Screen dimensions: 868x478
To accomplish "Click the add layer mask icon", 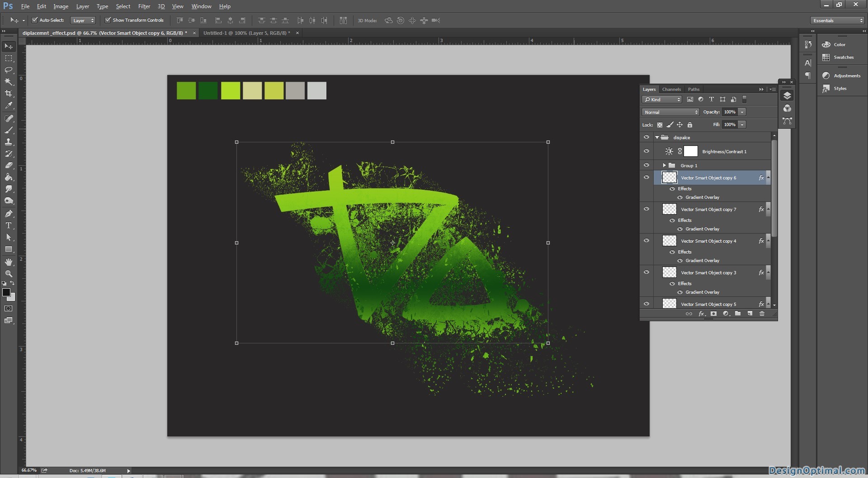I will coord(713,314).
